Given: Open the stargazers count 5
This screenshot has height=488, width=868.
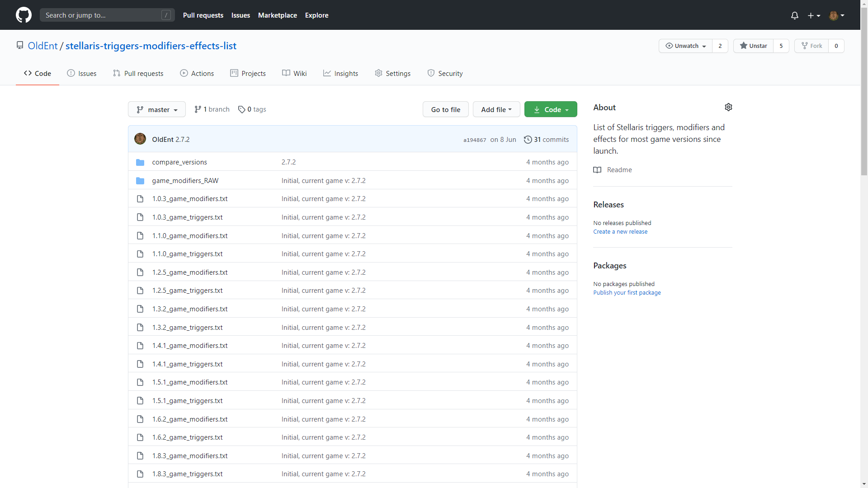Looking at the screenshot, I should click(781, 46).
